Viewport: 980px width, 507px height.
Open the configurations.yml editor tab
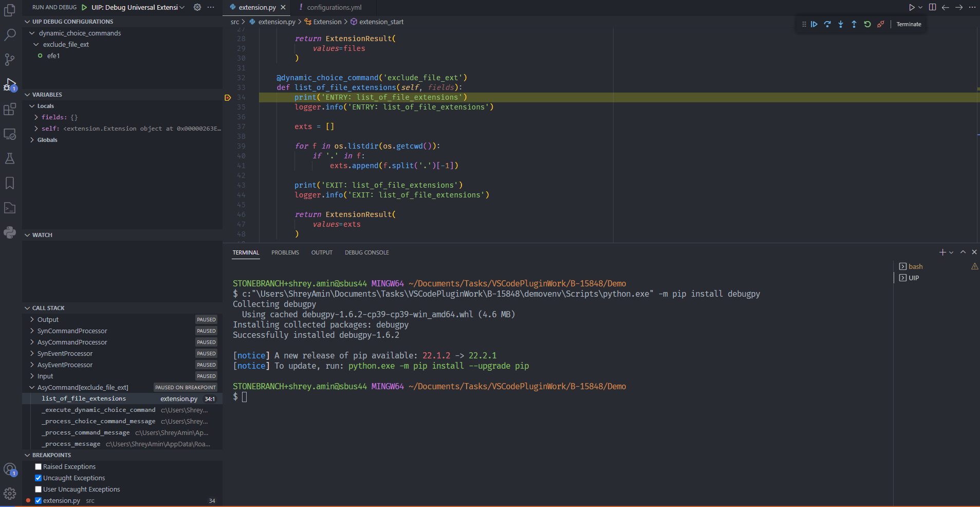pyautogui.click(x=334, y=7)
